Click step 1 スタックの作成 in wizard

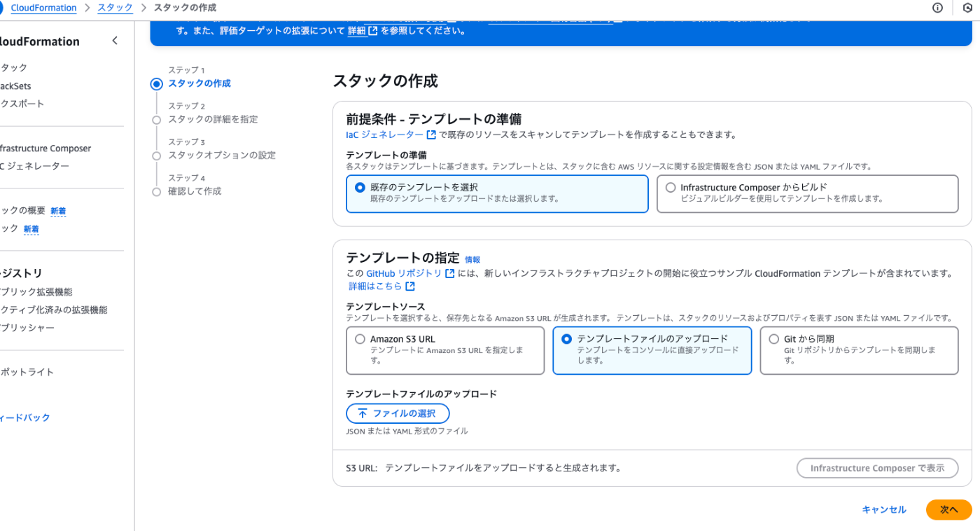click(x=199, y=83)
